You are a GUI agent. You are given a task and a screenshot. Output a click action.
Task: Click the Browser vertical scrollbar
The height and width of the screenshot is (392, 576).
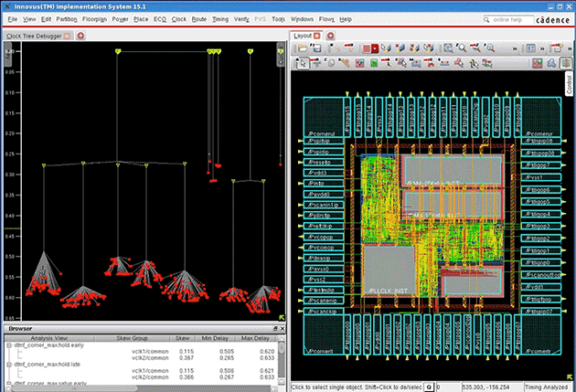pyautogui.click(x=282, y=360)
